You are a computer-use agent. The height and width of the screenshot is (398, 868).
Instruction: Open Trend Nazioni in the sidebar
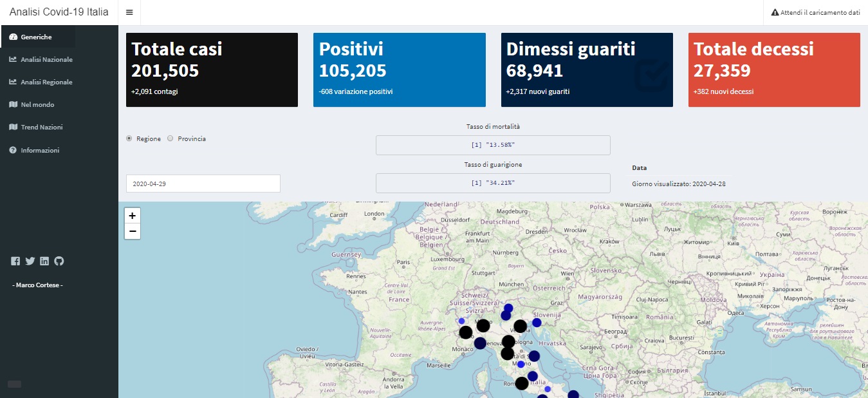coord(41,127)
